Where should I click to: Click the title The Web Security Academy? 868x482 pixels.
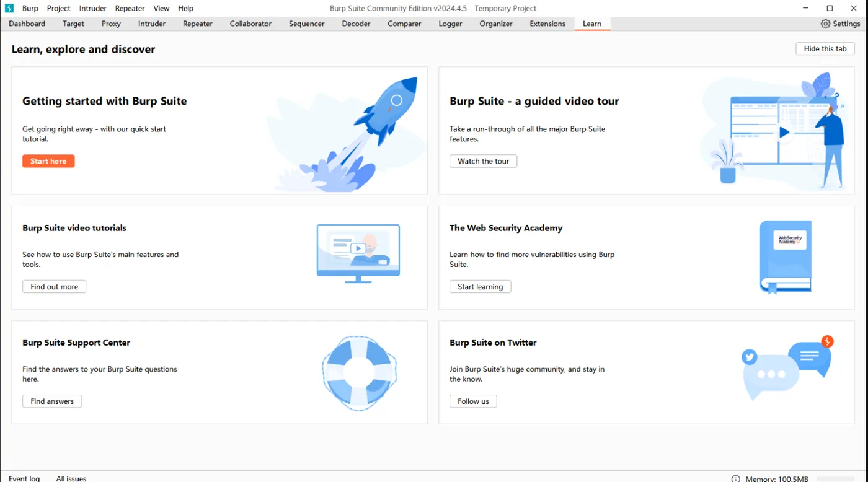coord(506,228)
